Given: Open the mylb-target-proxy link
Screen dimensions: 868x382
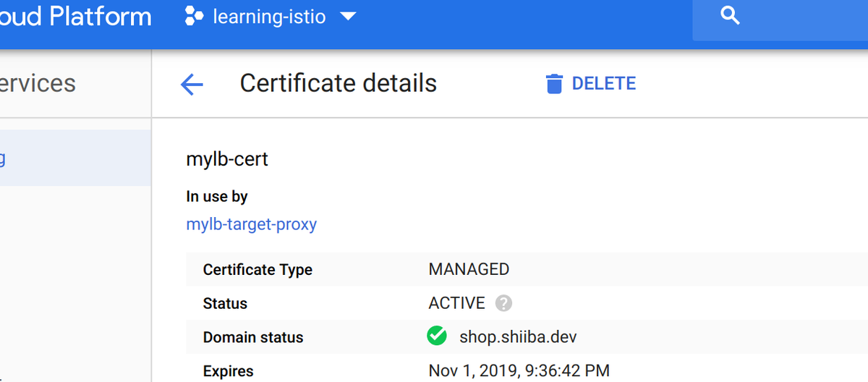Looking at the screenshot, I should 252,224.
